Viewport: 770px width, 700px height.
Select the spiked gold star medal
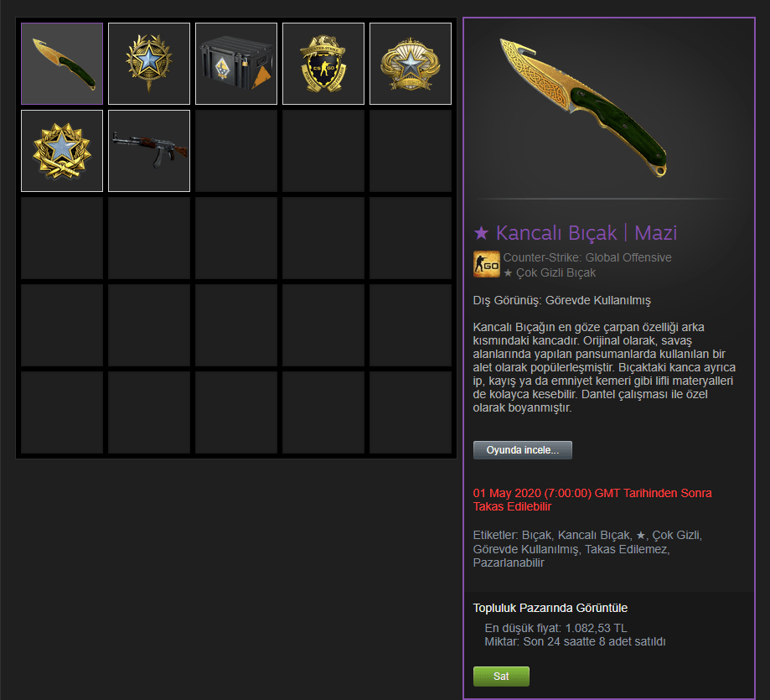click(62, 151)
